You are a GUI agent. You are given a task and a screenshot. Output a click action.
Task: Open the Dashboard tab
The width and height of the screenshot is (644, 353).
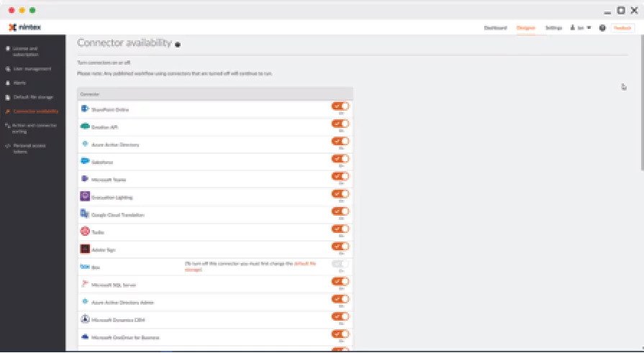(x=495, y=28)
